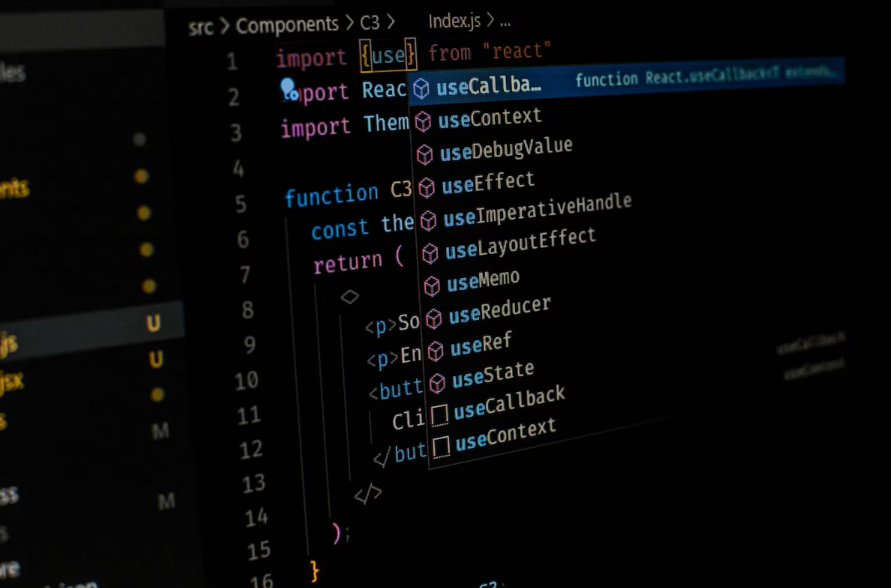Click the function React.useCallback detail text
891x588 pixels.
[706, 75]
